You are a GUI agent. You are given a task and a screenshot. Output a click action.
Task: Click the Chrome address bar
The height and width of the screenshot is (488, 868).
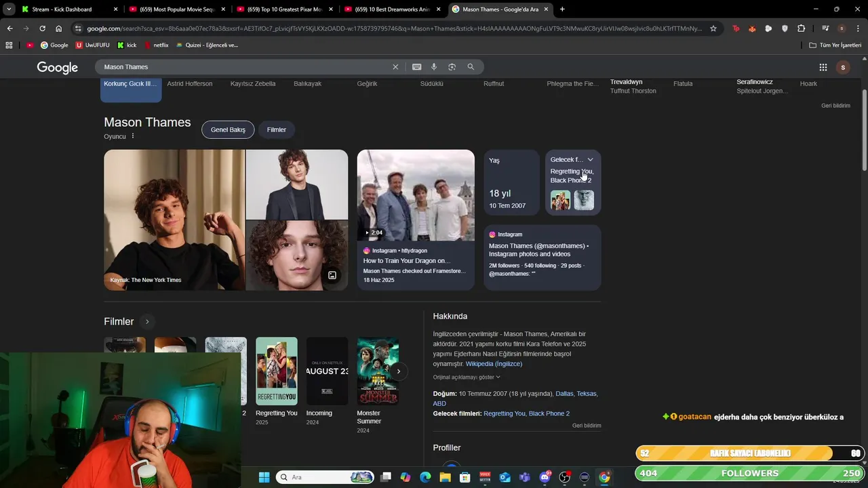393,28
